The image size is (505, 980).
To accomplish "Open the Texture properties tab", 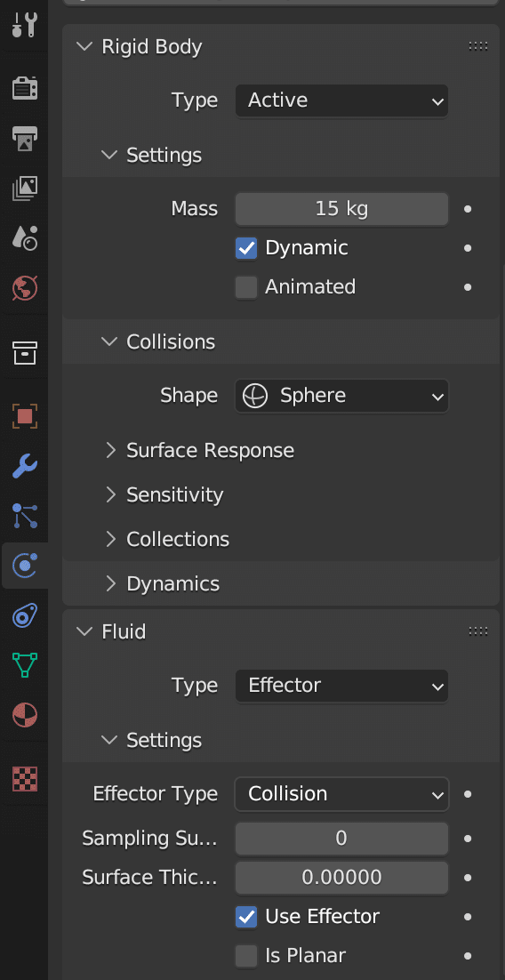I will (x=25, y=778).
